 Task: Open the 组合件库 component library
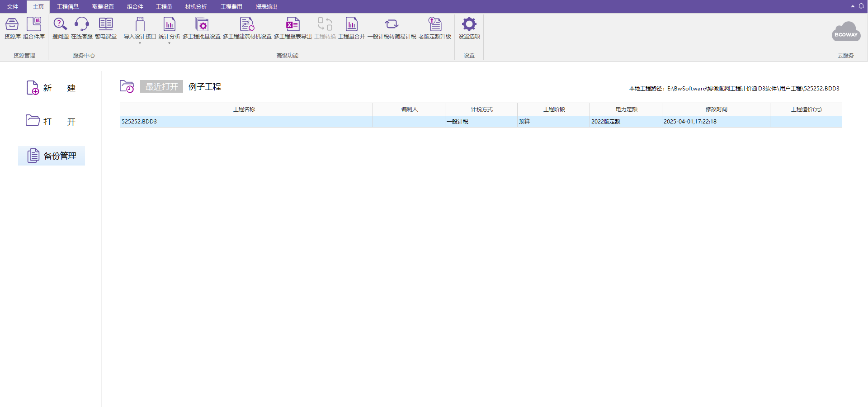(x=34, y=28)
